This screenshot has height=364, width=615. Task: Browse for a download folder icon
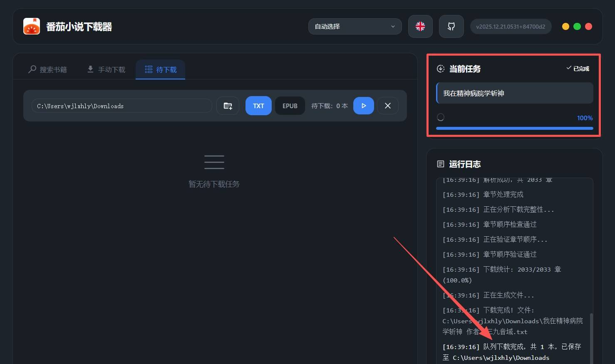tap(228, 106)
